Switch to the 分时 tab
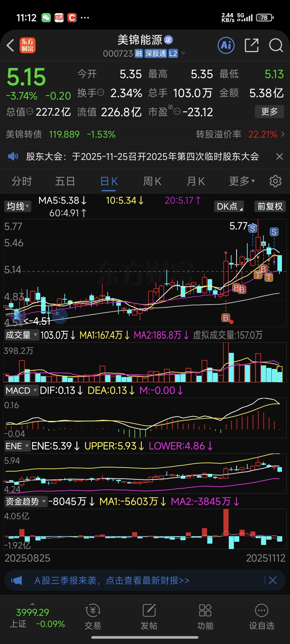This screenshot has width=290, height=644. [22, 181]
